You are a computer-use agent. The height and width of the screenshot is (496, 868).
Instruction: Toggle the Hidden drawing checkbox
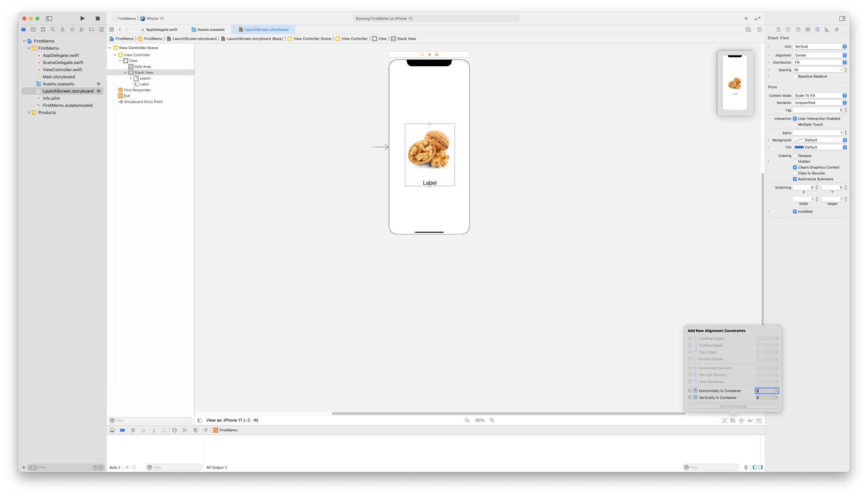coord(795,161)
